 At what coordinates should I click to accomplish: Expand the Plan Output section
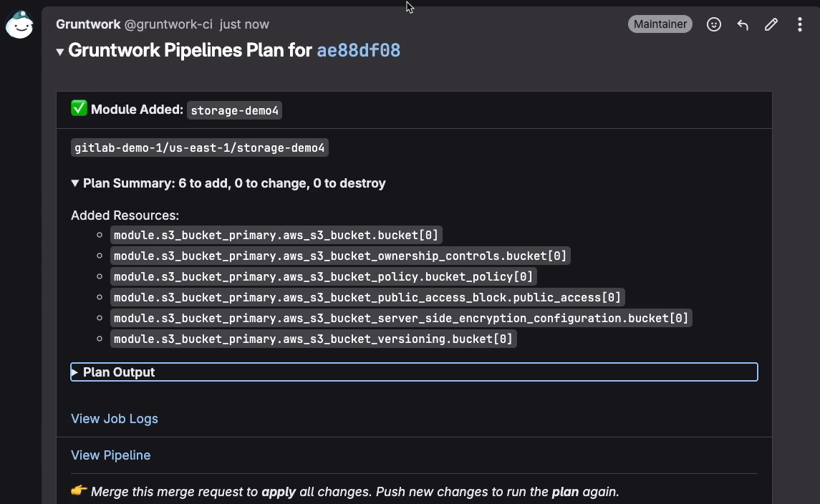119,372
